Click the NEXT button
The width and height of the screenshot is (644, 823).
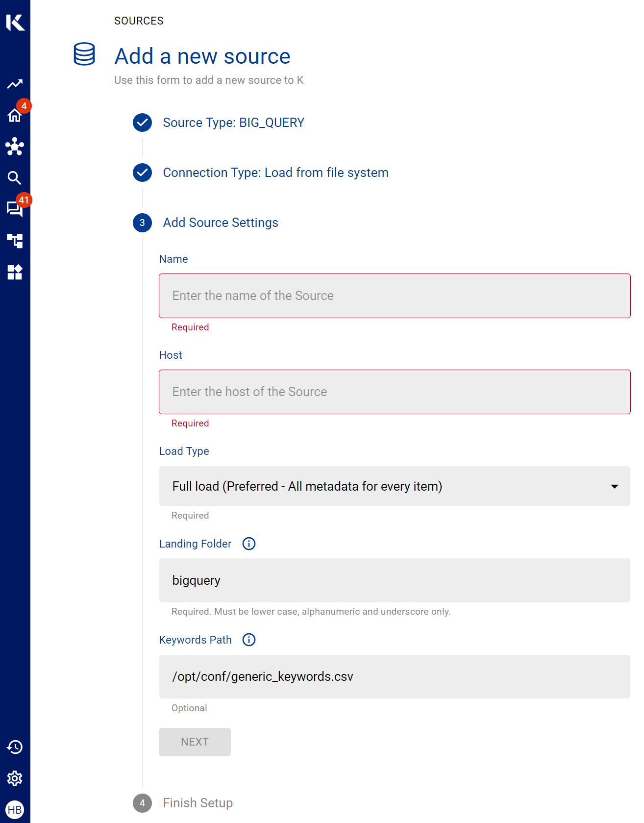click(195, 742)
